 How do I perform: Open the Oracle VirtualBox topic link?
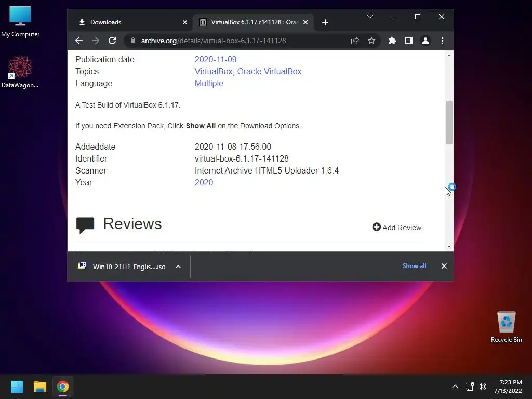point(269,71)
